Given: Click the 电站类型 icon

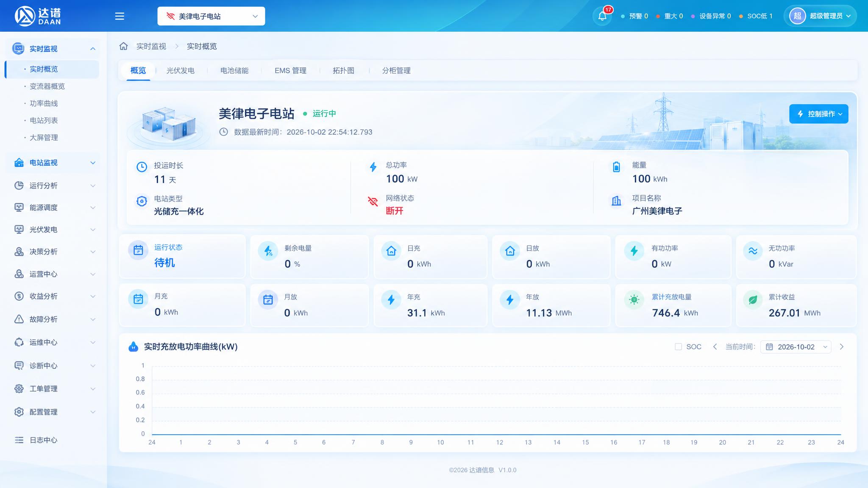Looking at the screenshot, I should point(142,201).
